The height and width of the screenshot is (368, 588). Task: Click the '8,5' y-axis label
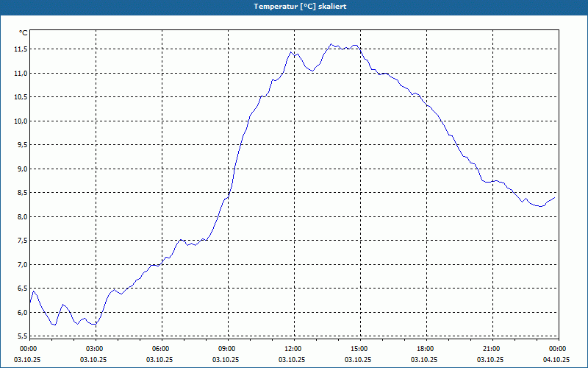(x=23, y=193)
